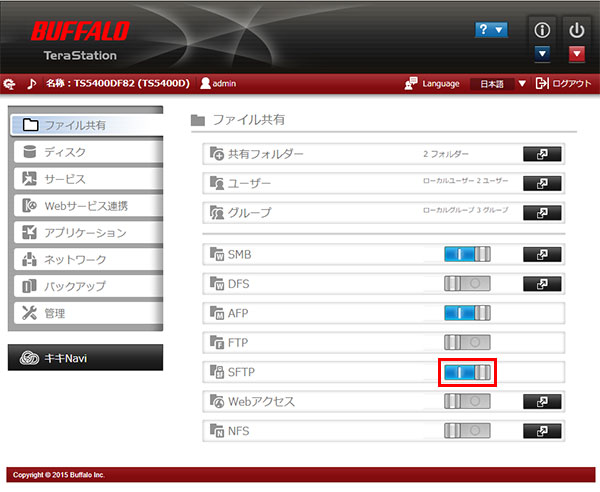Enable the NFS switch
600x492 pixels.
pyautogui.click(x=467, y=431)
